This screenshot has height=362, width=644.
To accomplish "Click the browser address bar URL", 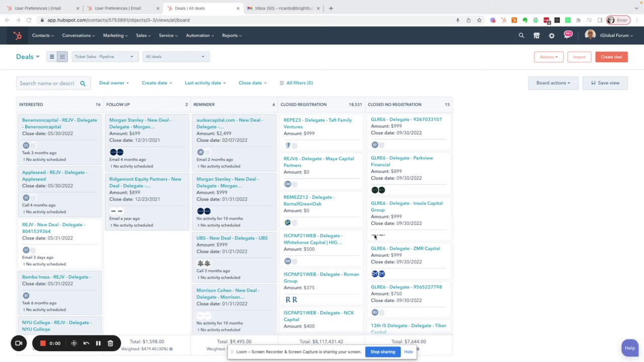I will [x=118, y=20].
